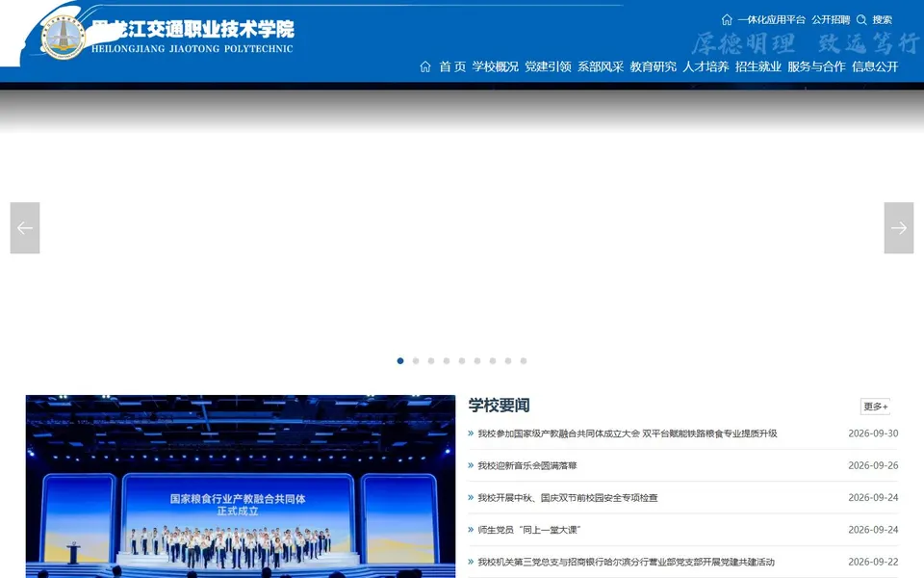924x578 pixels.
Task: Click the arrow bullet before 师生党员
Action: (x=471, y=530)
